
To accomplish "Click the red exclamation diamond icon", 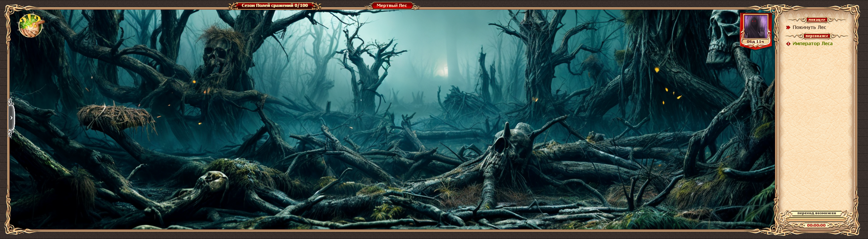I will (x=788, y=44).
